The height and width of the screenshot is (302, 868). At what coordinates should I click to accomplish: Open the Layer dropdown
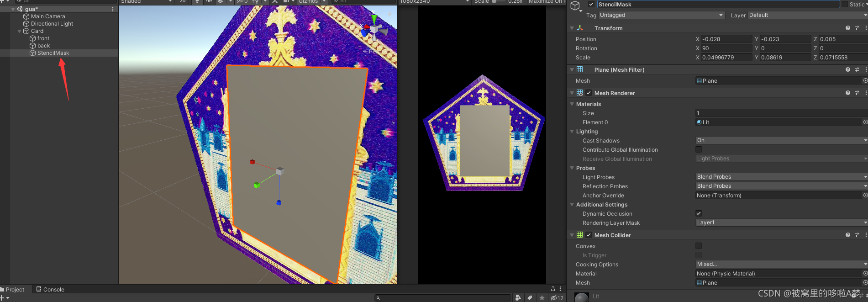[807, 15]
